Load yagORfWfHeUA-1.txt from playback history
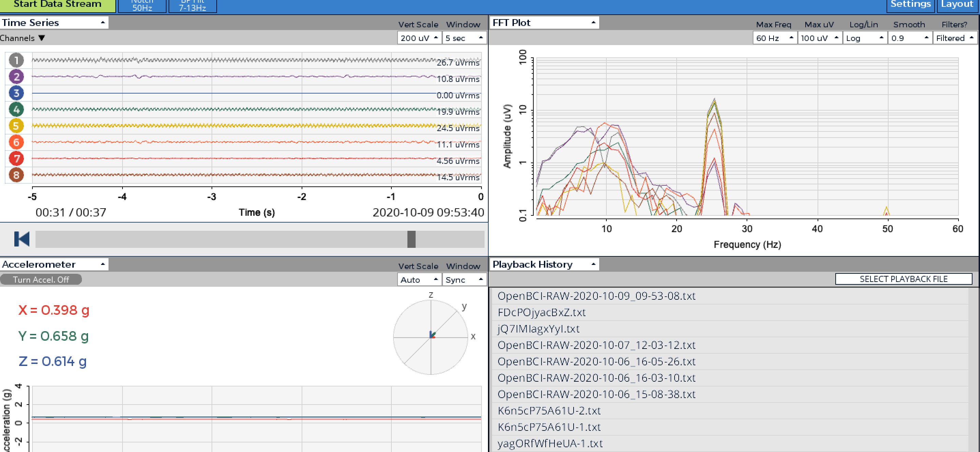980x452 pixels. click(x=730, y=443)
